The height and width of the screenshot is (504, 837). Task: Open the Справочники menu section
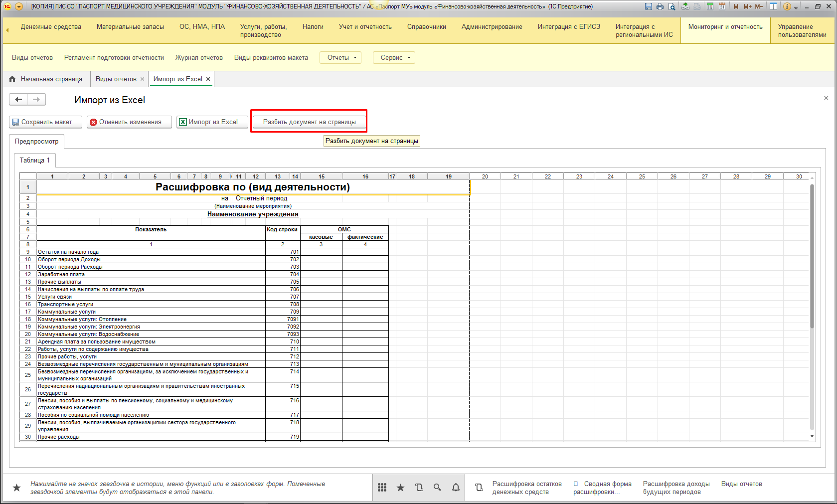pyautogui.click(x=426, y=27)
